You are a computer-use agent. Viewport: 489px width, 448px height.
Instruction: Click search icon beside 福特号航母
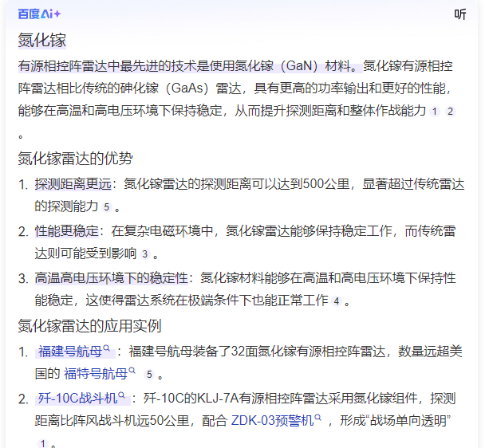[132, 371]
